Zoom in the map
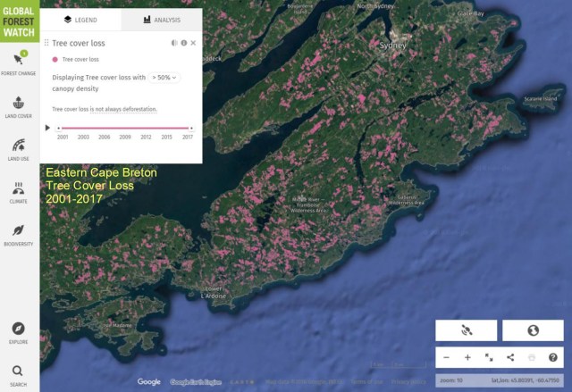This screenshot has height=392, width=572. tap(467, 357)
